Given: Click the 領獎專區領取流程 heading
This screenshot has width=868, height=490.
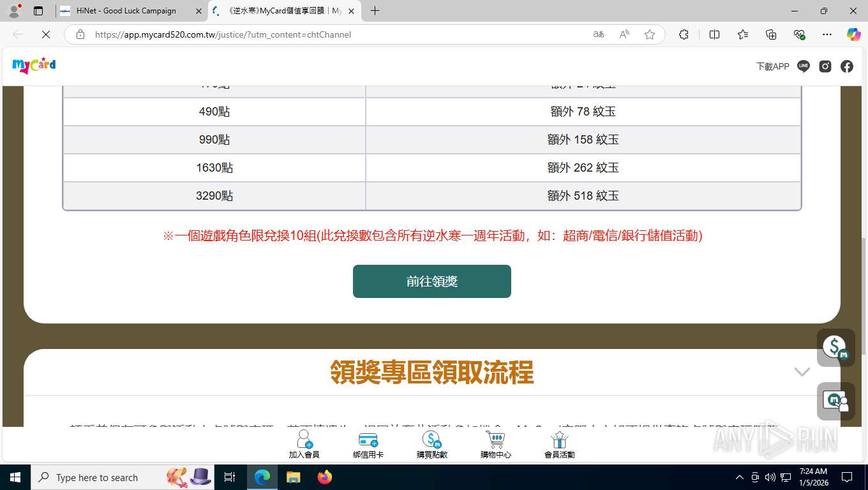Looking at the screenshot, I should pyautogui.click(x=432, y=372).
